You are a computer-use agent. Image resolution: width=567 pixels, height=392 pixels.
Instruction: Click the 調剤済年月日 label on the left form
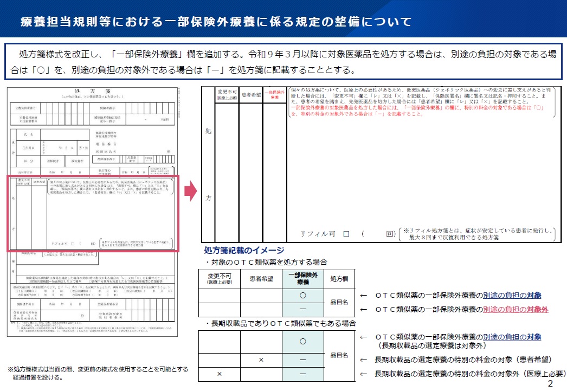coord(26,304)
